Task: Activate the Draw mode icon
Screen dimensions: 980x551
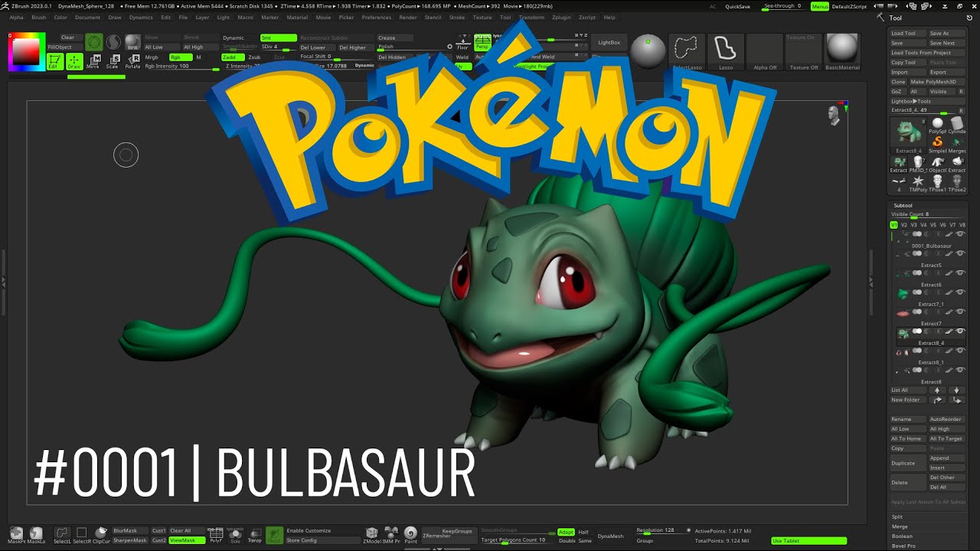Action: click(74, 62)
